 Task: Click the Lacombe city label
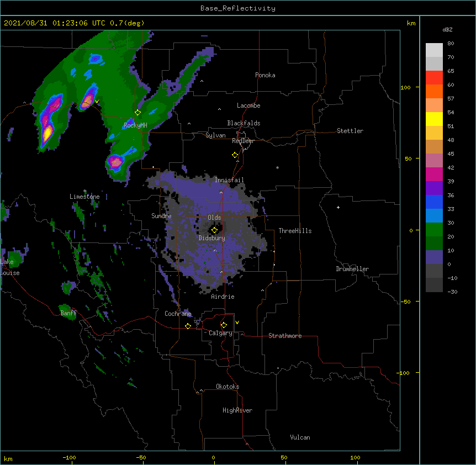[248, 105]
